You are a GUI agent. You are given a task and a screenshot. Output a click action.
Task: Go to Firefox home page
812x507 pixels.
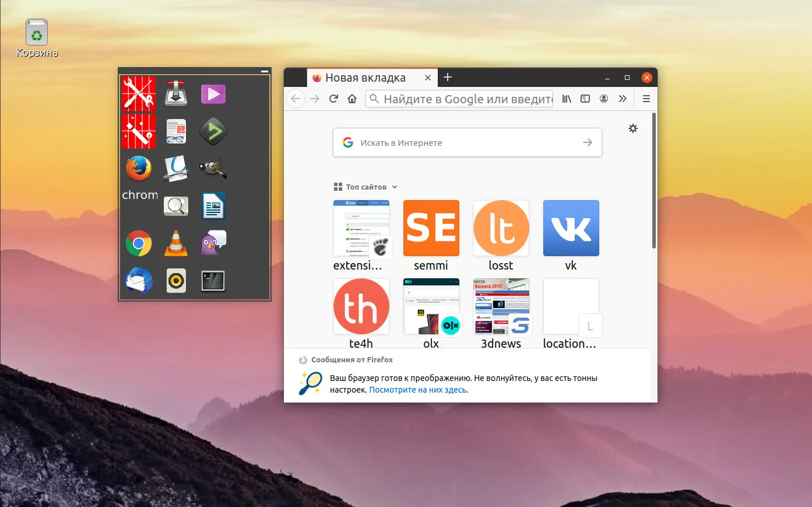click(x=352, y=99)
